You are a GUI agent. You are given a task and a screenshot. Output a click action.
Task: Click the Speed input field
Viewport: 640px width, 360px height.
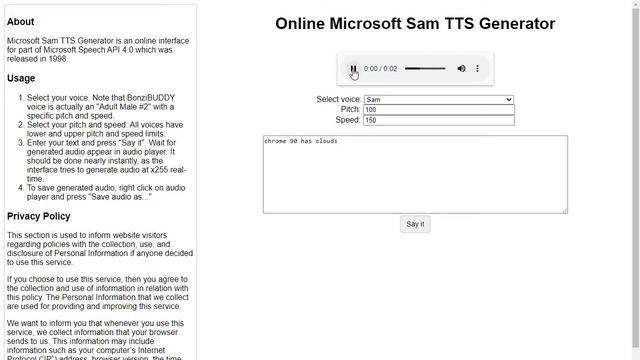439,120
